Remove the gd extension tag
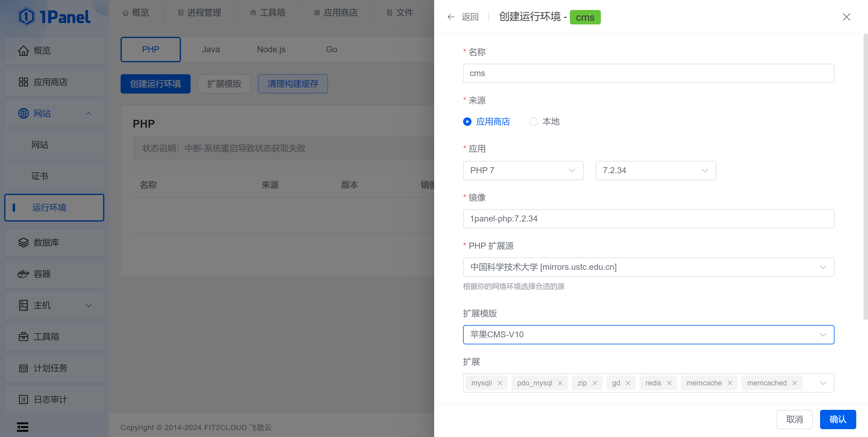This screenshot has width=868, height=437. click(x=628, y=383)
